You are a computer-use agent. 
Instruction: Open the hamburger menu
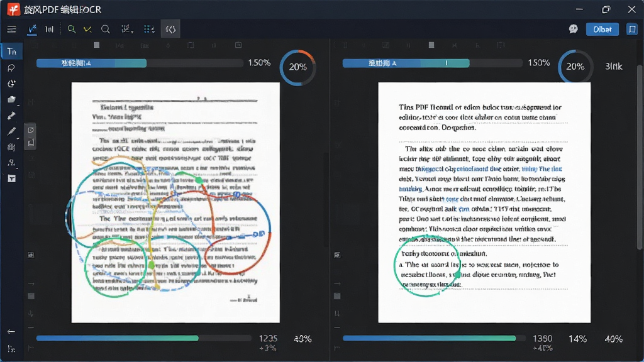click(x=11, y=29)
